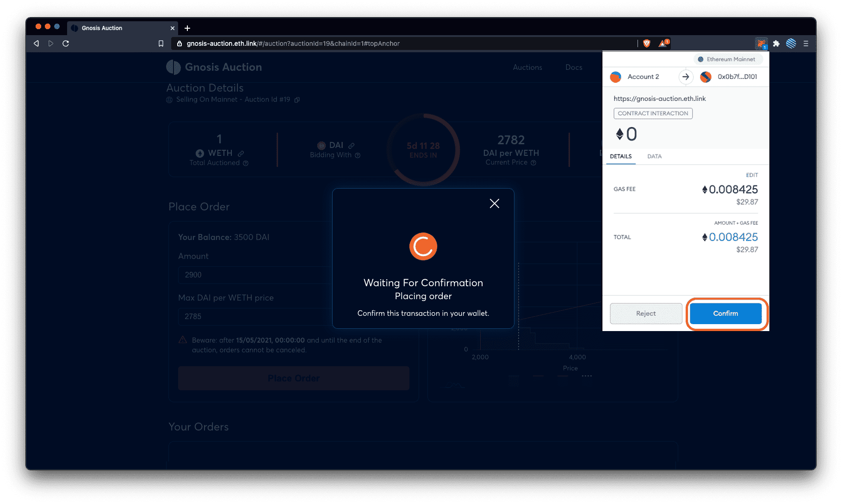Viewport: 842px width, 504px height.
Task: Click the Account 2 avatar icon
Action: coord(615,77)
